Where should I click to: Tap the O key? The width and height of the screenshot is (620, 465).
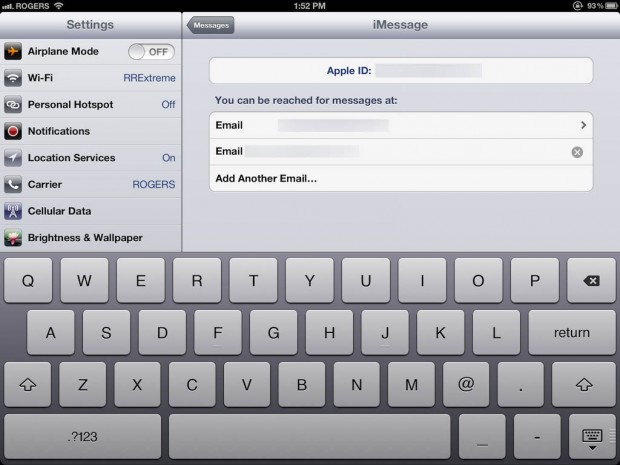pos(478,281)
